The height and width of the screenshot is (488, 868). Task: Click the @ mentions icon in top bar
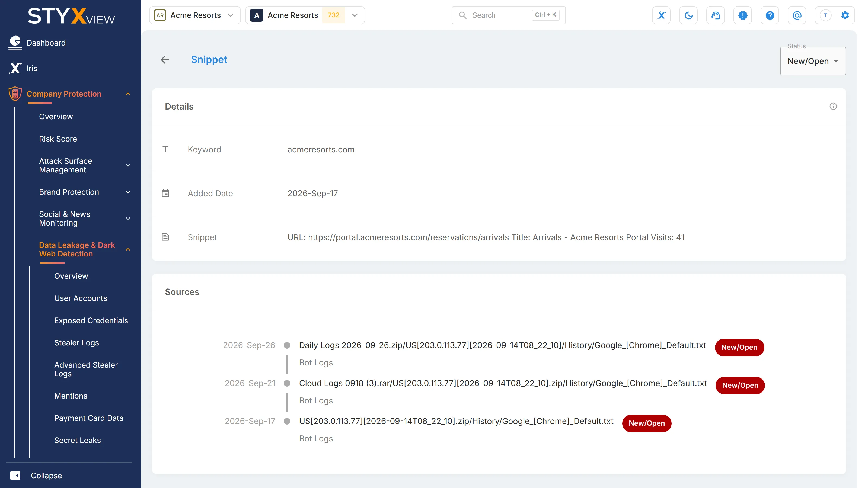(x=797, y=15)
